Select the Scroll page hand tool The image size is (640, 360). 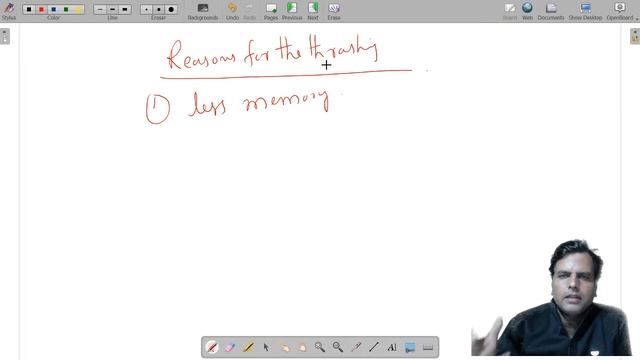coord(302,347)
